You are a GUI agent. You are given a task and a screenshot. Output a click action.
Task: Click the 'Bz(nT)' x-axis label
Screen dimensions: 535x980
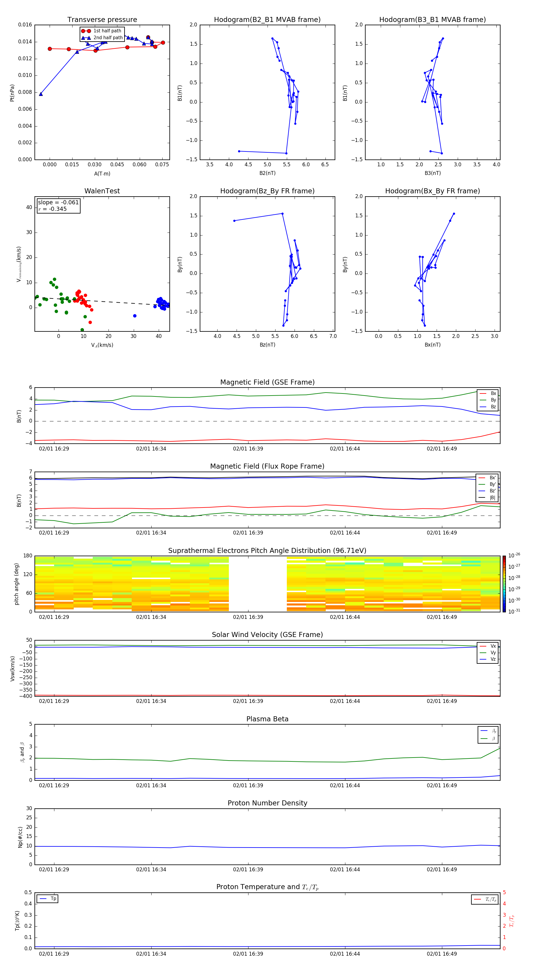pyautogui.click(x=267, y=345)
